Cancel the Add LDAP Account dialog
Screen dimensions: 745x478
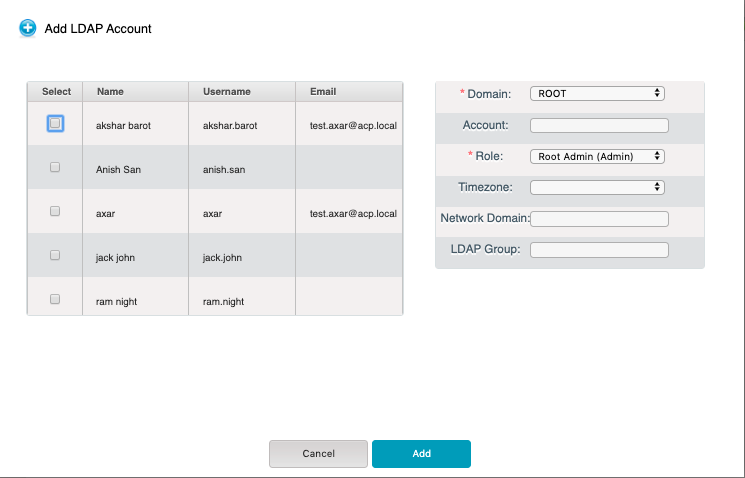point(318,454)
